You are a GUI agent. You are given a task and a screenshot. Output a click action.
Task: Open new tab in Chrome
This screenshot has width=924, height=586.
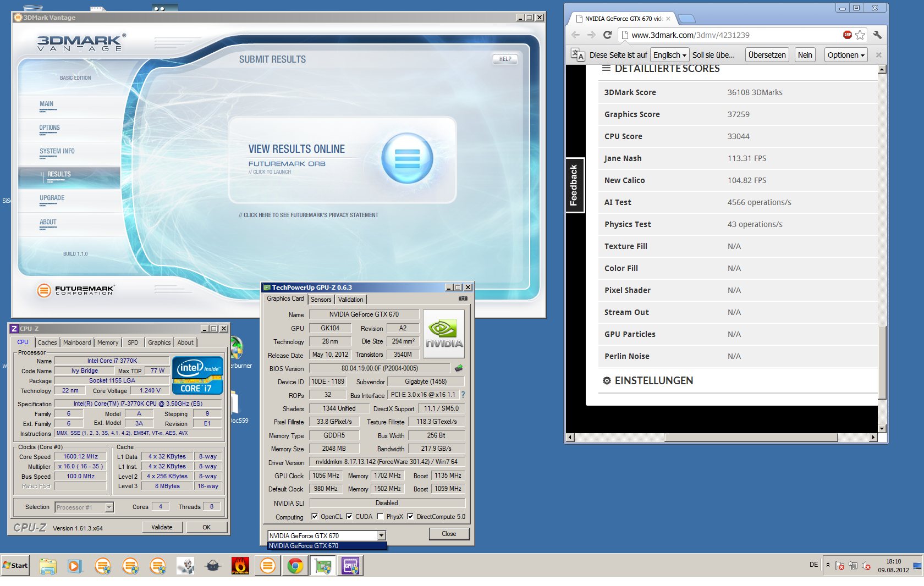point(687,19)
